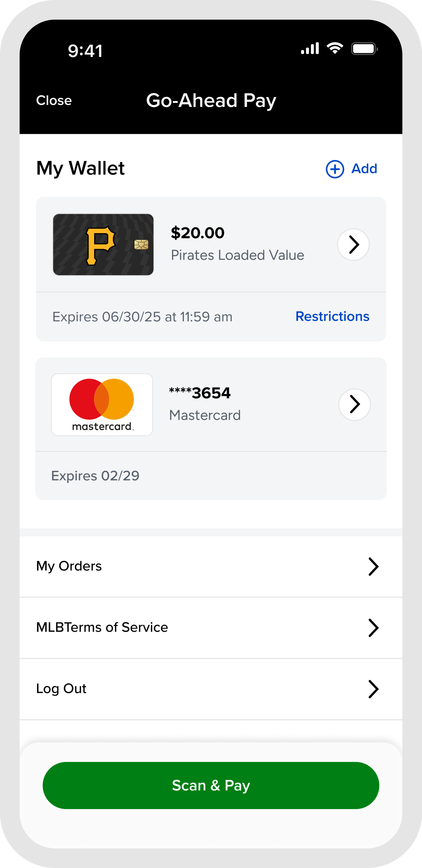Tap the Add text label

pyautogui.click(x=364, y=168)
